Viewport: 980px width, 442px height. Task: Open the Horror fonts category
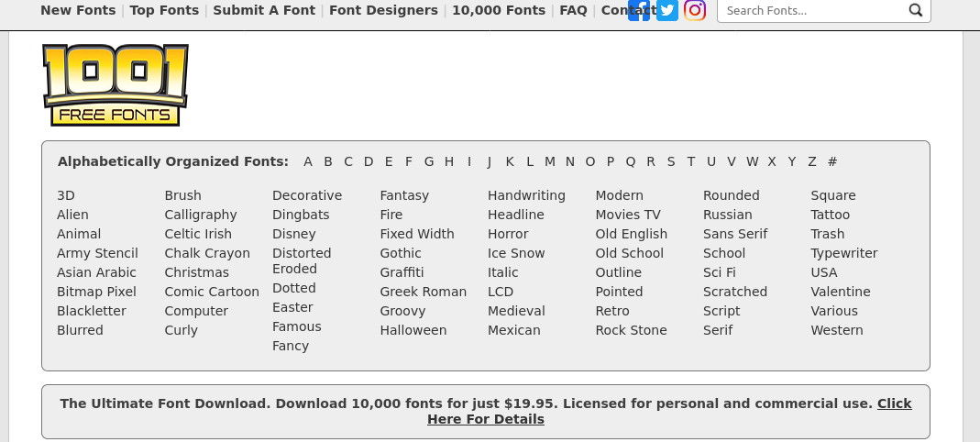(508, 235)
